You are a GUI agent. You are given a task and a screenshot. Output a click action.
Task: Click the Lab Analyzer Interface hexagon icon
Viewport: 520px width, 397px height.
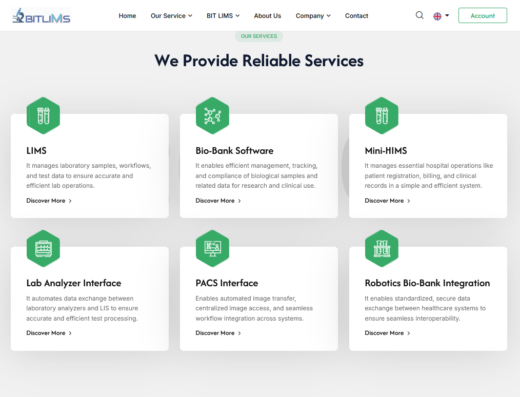[x=43, y=248]
